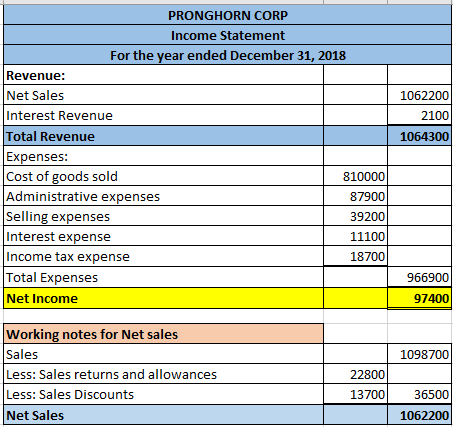Select the 'Total Revenue' label cell
Viewport: 453px width, 427px height.
pos(163,136)
